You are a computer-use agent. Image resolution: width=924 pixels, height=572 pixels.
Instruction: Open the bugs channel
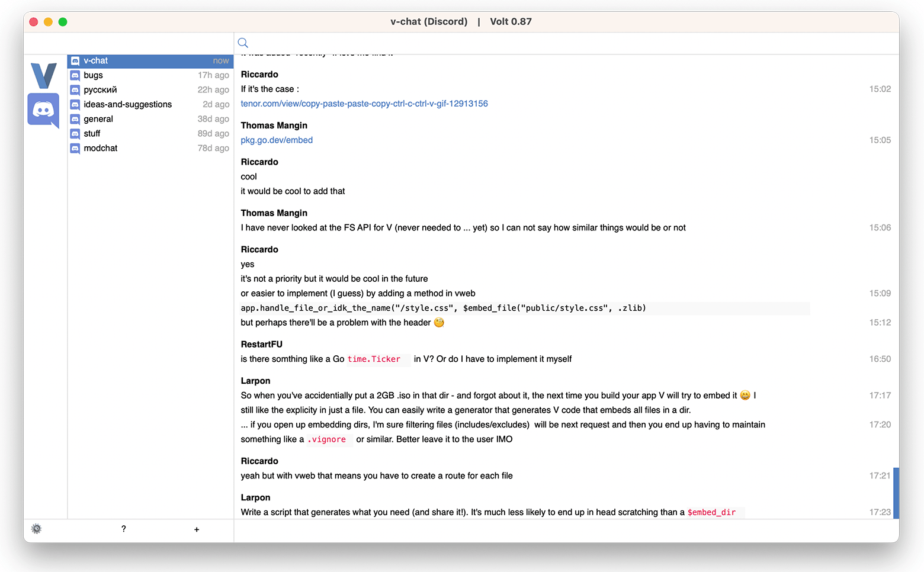(150, 75)
